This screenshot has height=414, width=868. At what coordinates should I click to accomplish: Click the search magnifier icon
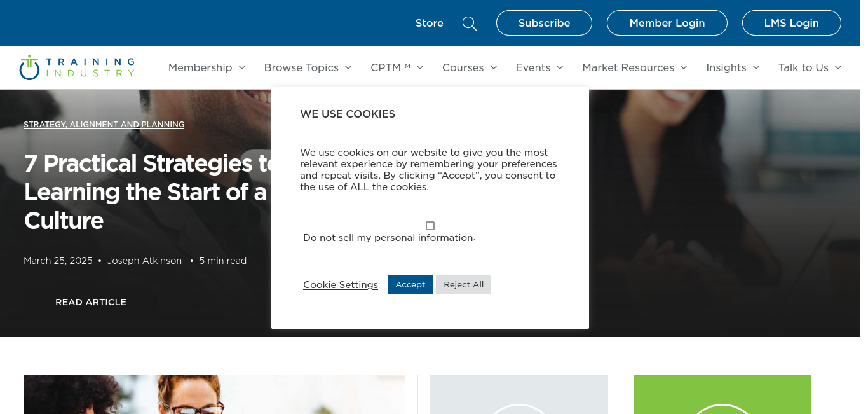click(x=470, y=24)
